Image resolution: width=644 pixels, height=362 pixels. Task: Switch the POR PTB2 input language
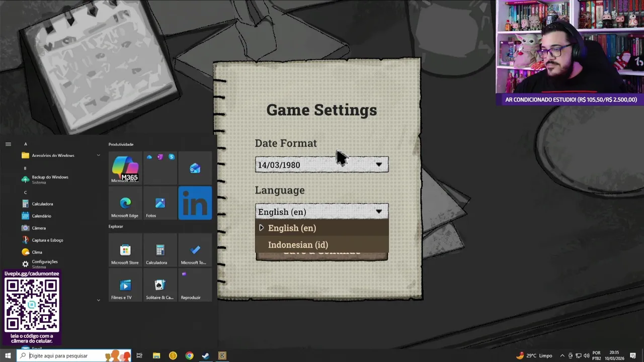pyautogui.click(x=597, y=355)
